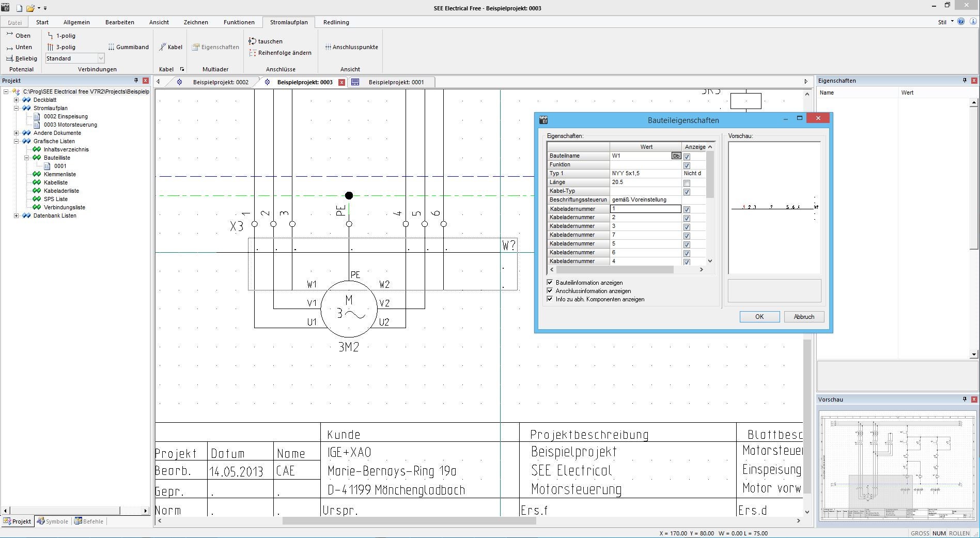Open the Standard connection type dropdown
The width and height of the screenshot is (980, 538).
(x=101, y=58)
